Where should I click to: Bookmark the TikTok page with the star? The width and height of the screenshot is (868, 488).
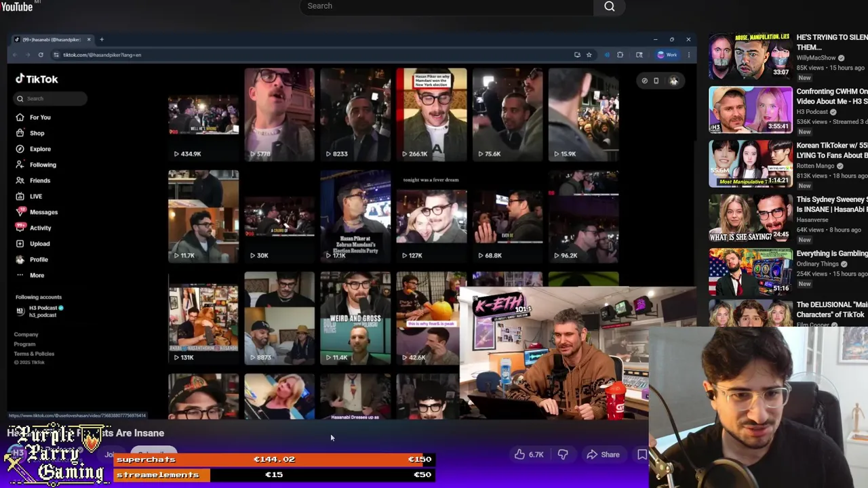(x=589, y=55)
